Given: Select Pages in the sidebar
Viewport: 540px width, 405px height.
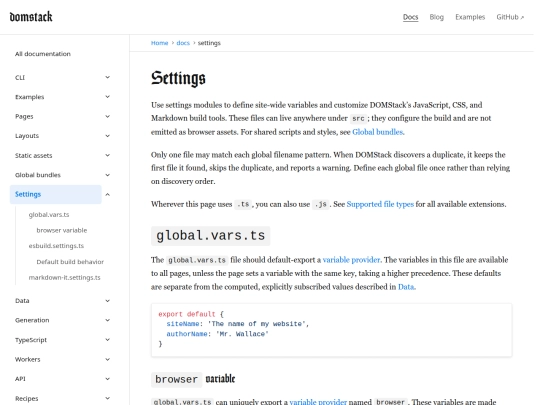Looking at the screenshot, I should 24,116.
